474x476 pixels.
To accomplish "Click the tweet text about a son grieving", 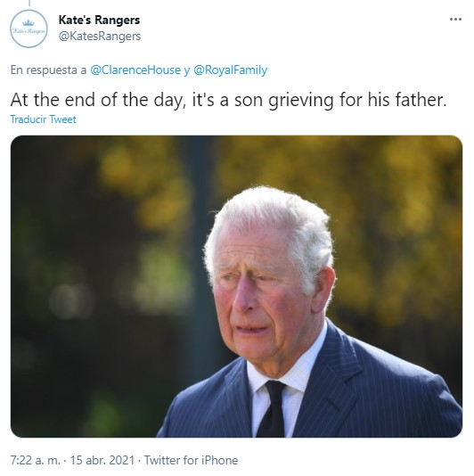I will tap(228, 100).
